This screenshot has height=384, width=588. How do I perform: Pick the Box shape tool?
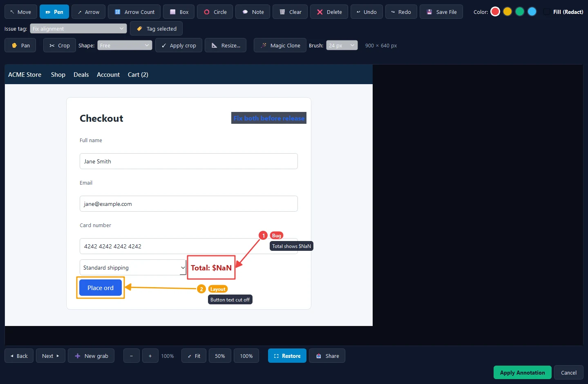179,12
